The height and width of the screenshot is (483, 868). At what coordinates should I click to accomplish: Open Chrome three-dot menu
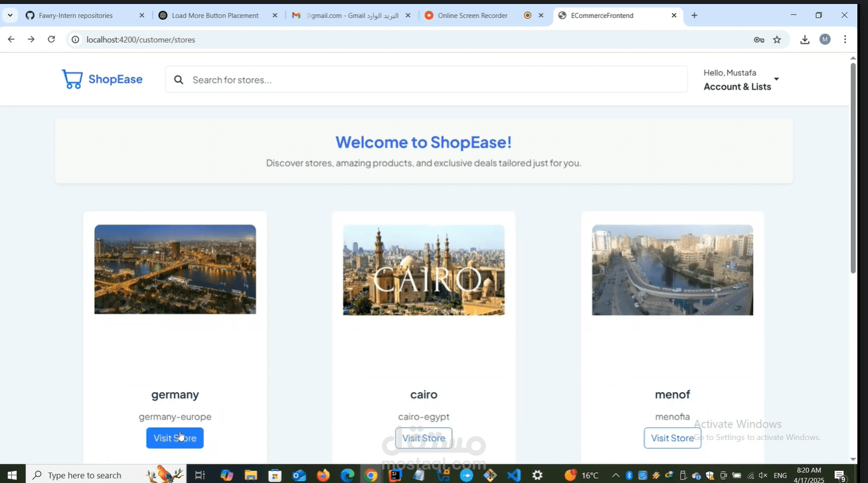click(845, 40)
